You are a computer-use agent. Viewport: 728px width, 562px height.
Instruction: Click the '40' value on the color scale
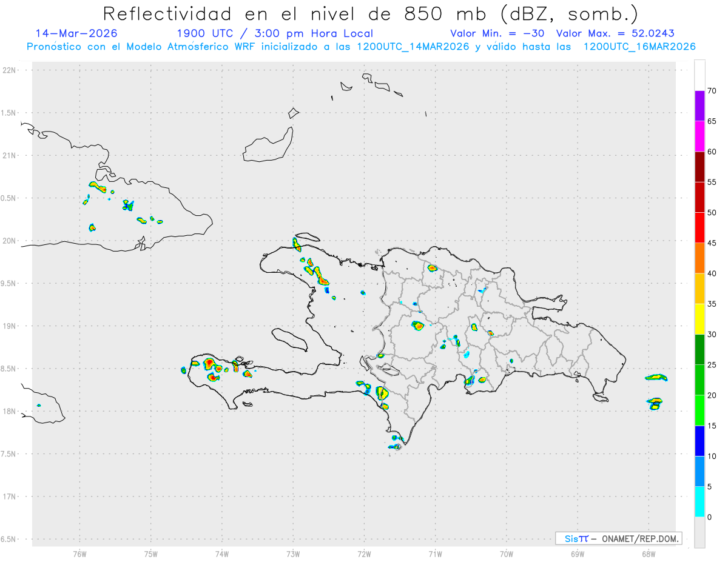[712, 273]
